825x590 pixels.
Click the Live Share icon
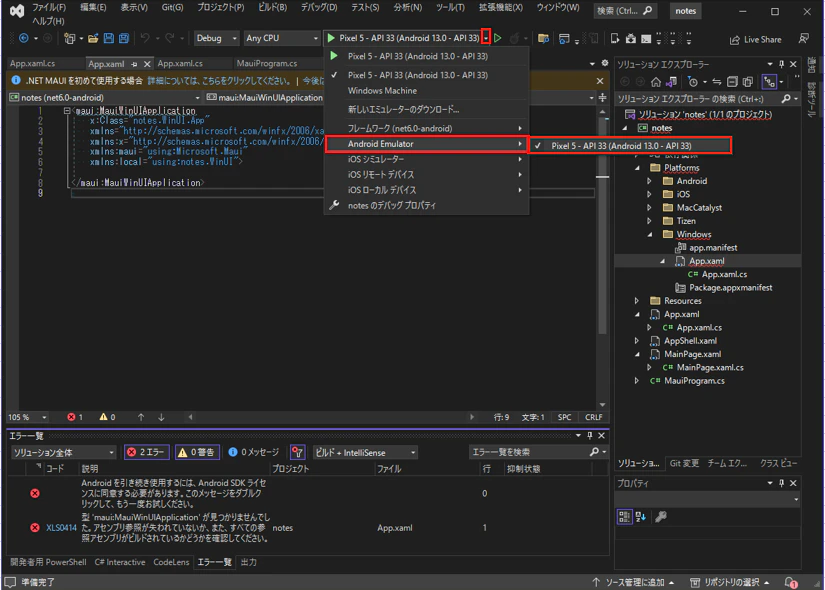735,40
